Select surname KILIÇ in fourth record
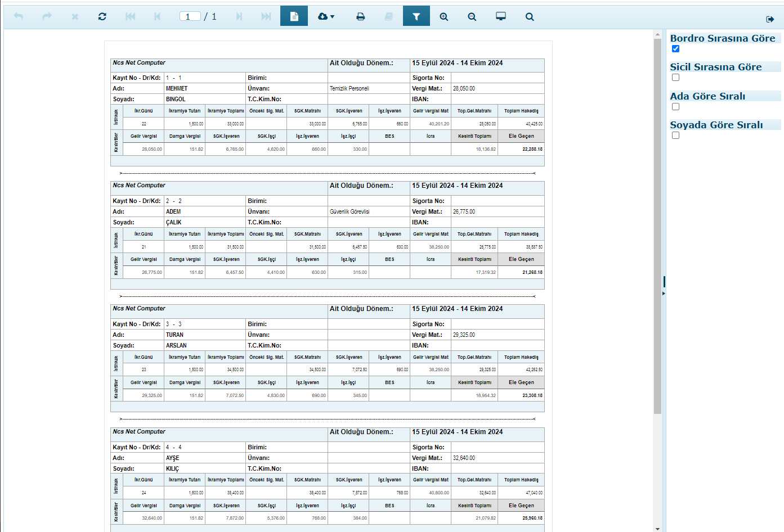This screenshot has width=784, height=532. point(172,468)
